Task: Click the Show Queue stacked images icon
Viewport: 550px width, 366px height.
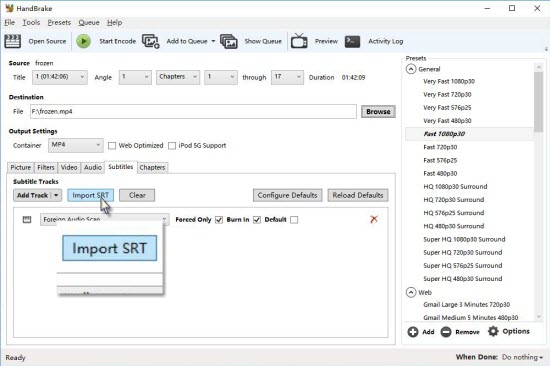Action: click(229, 41)
